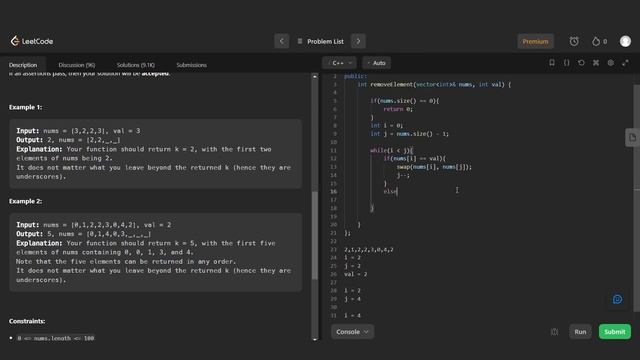The width and height of the screenshot is (640, 360).
Task: Switch to the Solutions tab
Action: click(136, 65)
